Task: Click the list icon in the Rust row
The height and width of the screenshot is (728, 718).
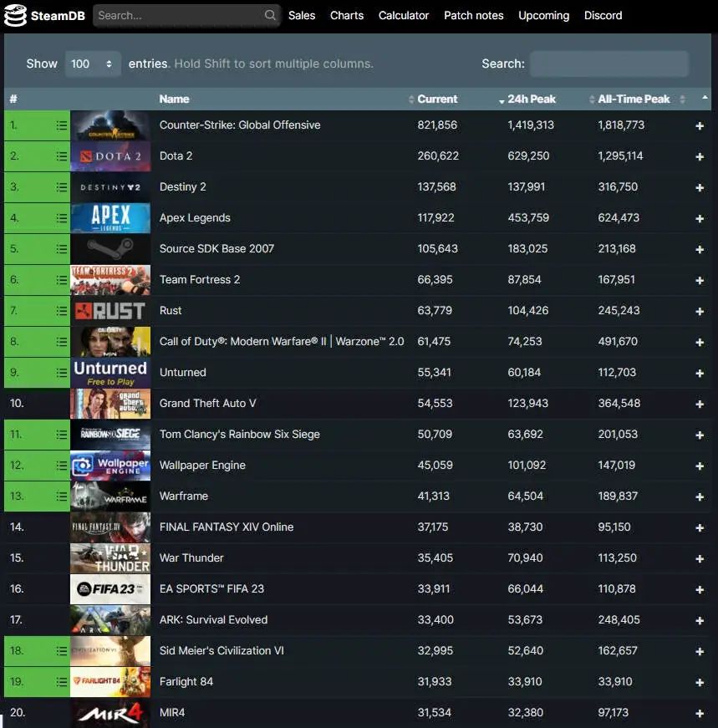Action: point(61,311)
